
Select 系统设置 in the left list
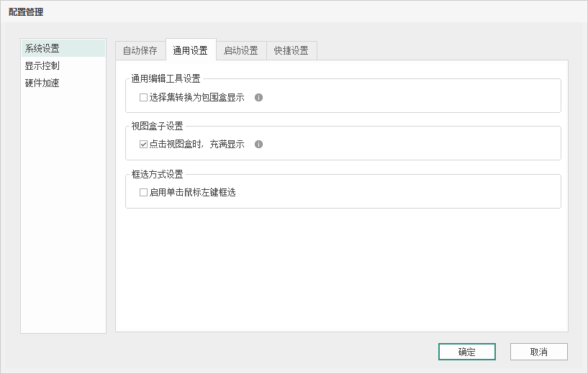(42, 48)
